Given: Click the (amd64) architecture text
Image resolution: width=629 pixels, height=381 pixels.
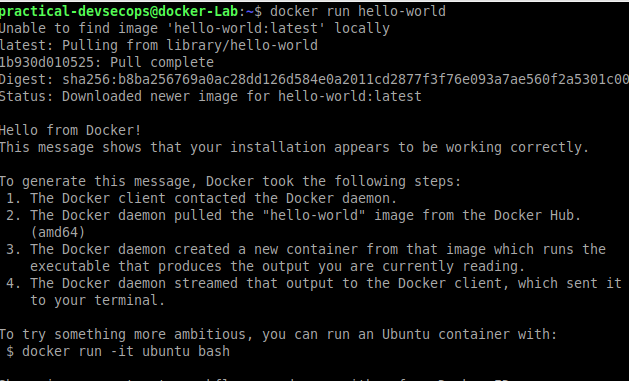Looking at the screenshot, I should (57, 232).
